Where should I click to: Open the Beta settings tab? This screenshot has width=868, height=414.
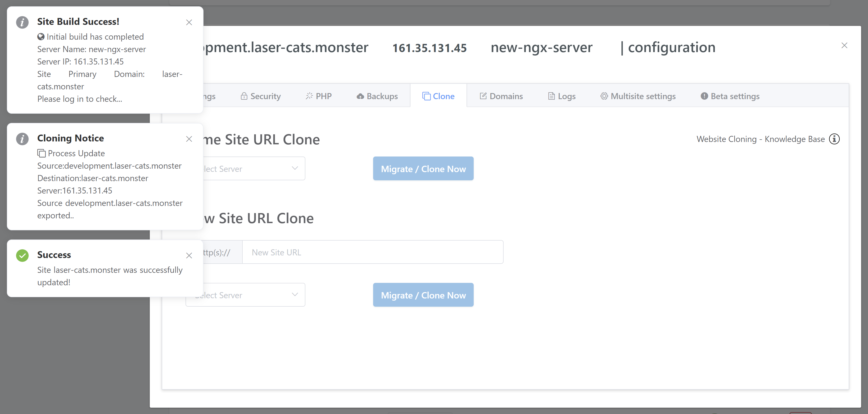[x=730, y=96]
